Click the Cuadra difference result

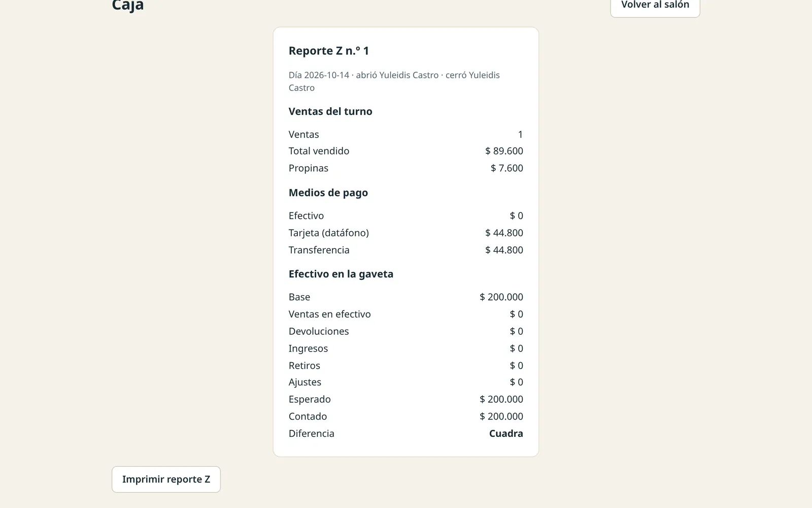click(506, 433)
